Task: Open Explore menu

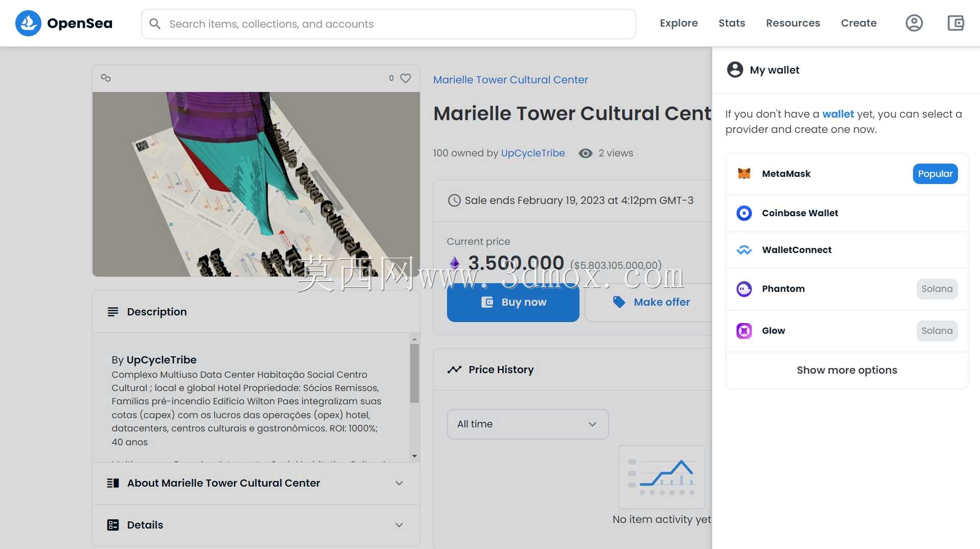Action: point(679,23)
